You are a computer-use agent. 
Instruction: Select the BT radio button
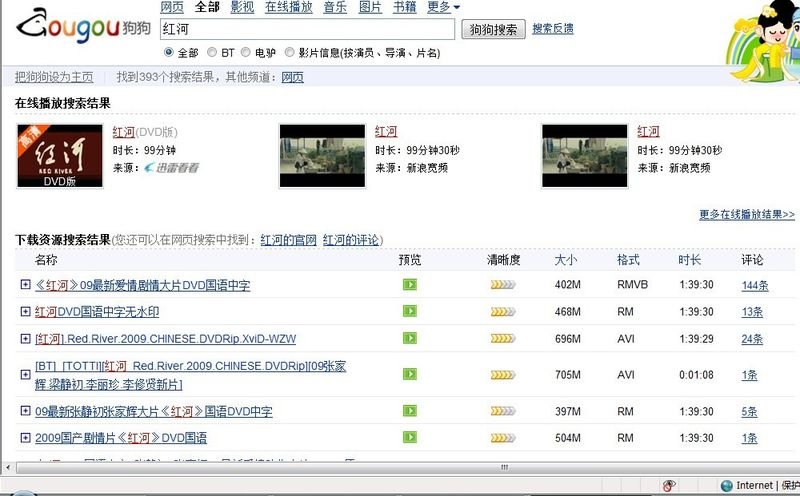point(212,52)
